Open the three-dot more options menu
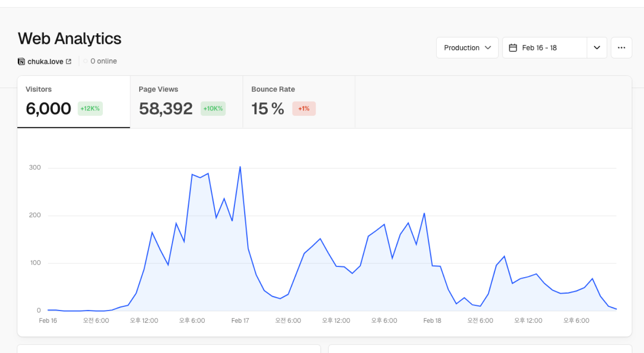Image resolution: width=644 pixels, height=353 pixels. [x=621, y=47]
